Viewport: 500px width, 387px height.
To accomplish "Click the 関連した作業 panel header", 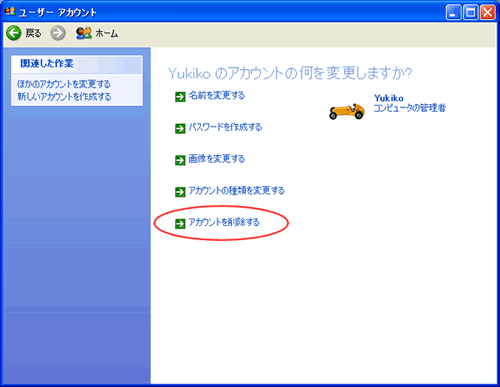I will click(x=77, y=64).
